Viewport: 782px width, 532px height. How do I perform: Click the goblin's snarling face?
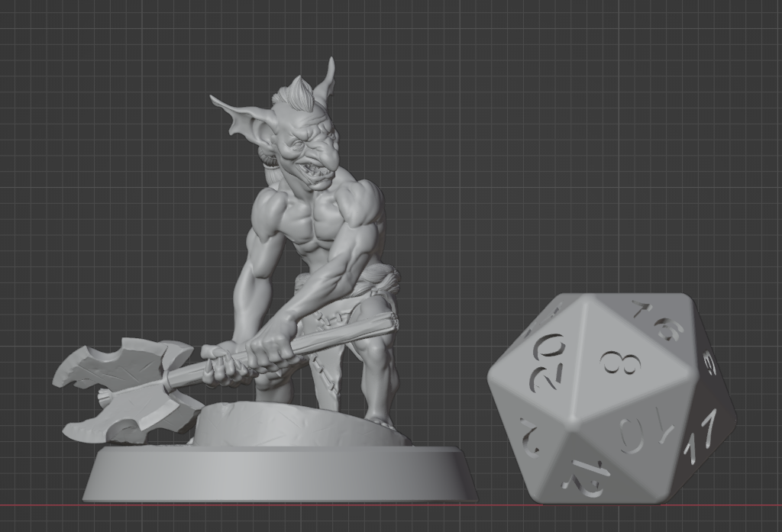pyautogui.click(x=313, y=153)
